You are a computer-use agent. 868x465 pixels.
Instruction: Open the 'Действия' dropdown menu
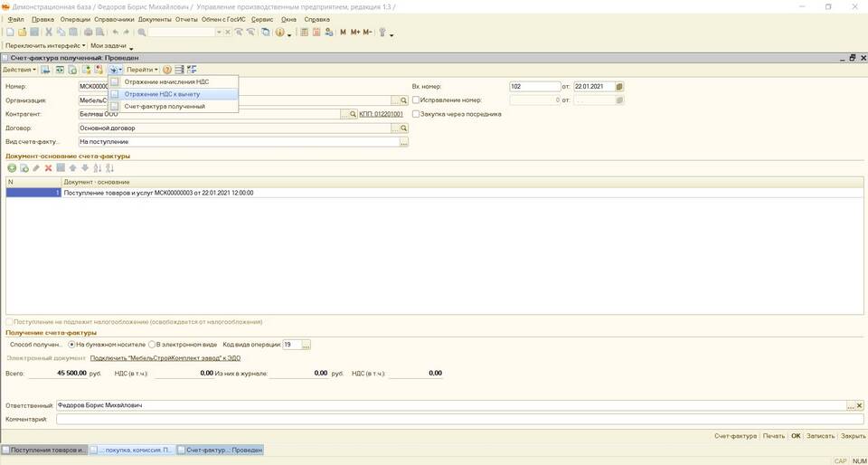(x=19, y=70)
